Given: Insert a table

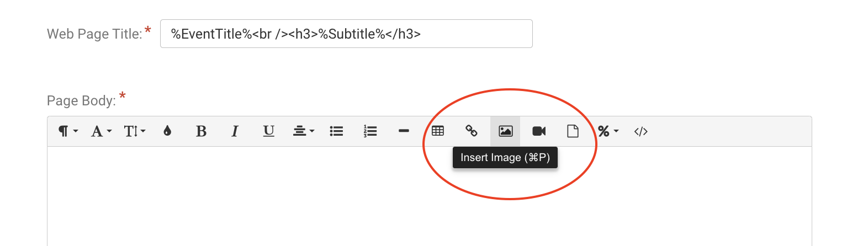Looking at the screenshot, I should click(438, 131).
